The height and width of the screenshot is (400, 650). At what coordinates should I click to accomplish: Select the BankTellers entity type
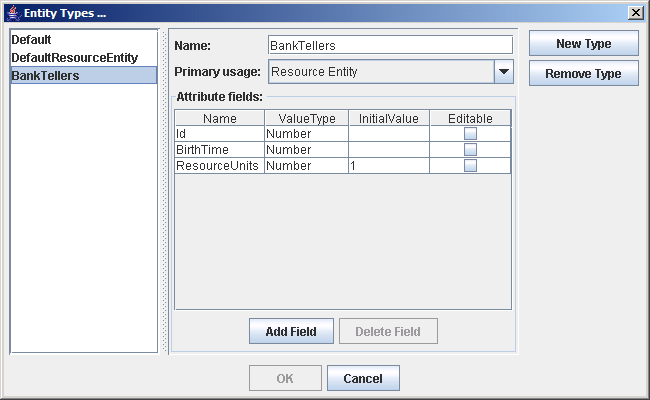click(x=45, y=75)
